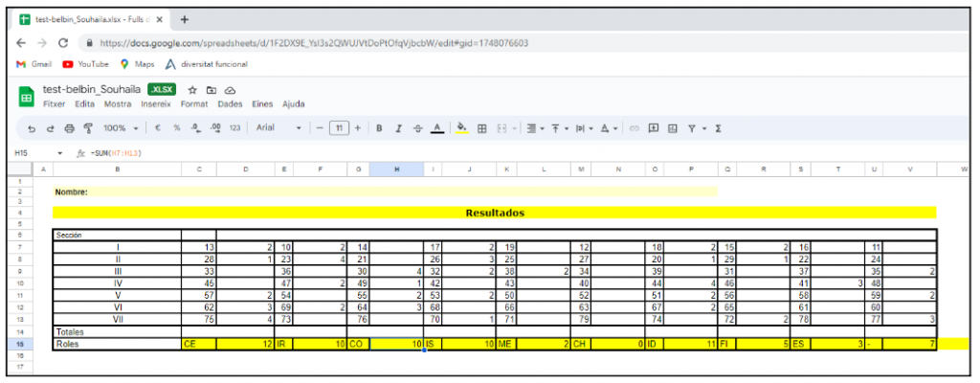Open the YouTube bookmark
This screenshot has height=383, width=980.
pos(85,64)
